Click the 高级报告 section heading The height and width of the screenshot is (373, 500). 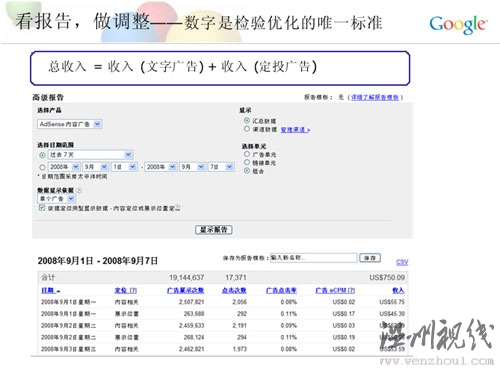coord(48,97)
